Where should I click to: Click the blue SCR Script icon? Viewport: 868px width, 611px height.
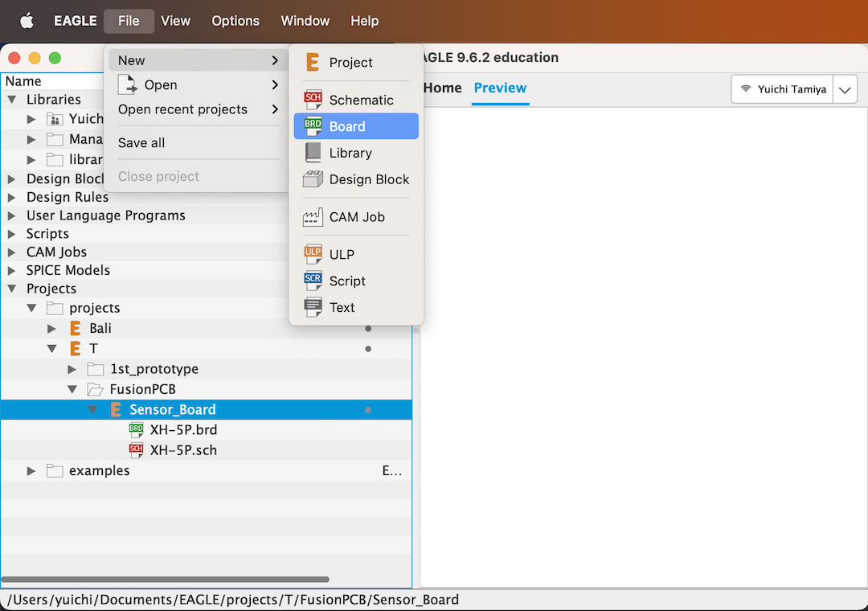(313, 281)
